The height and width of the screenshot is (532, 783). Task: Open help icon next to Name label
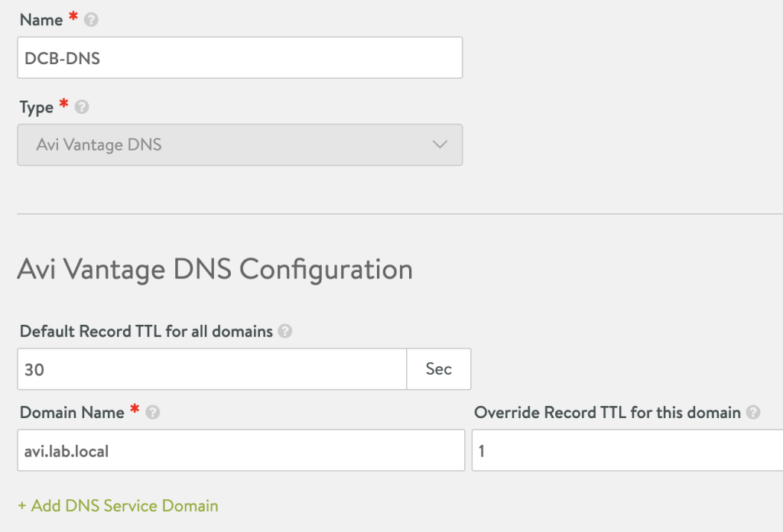tap(91, 20)
